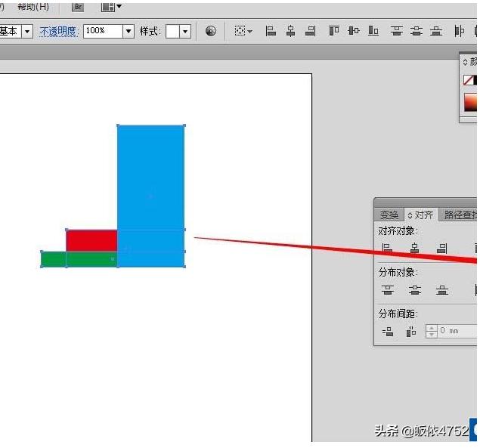The height and width of the screenshot is (448, 480).
Task: Align objects to top in control bar
Action: point(333,31)
